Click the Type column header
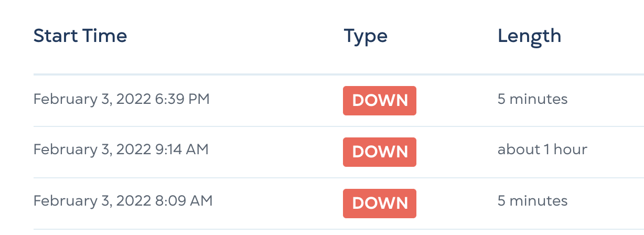The image size is (644, 235). [366, 36]
